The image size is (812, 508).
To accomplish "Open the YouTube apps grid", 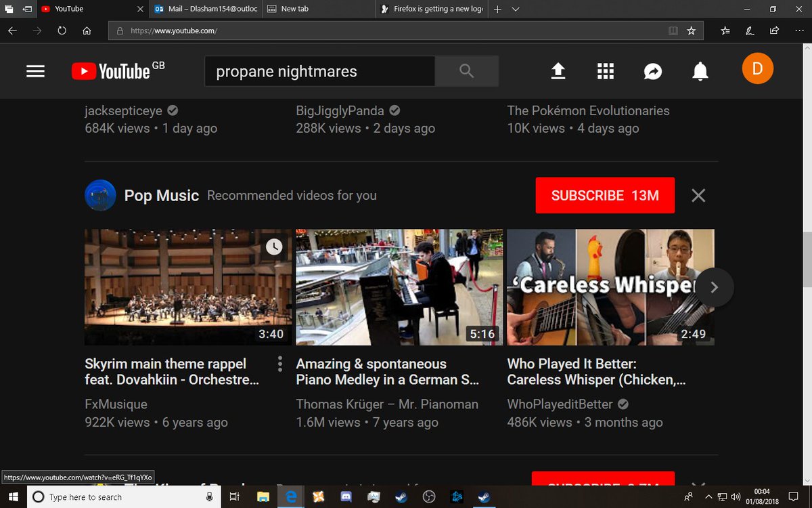I will pyautogui.click(x=605, y=71).
